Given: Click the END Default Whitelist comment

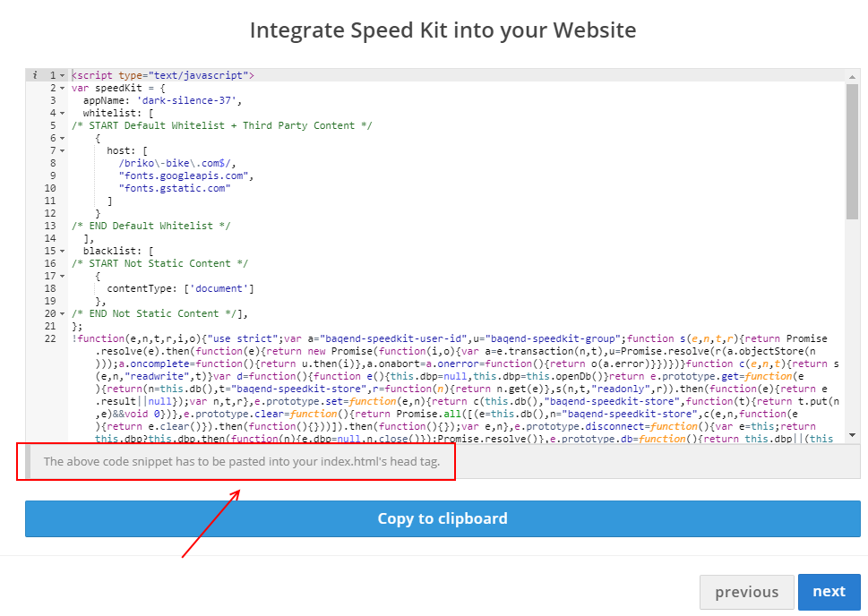Looking at the screenshot, I should point(150,226).
